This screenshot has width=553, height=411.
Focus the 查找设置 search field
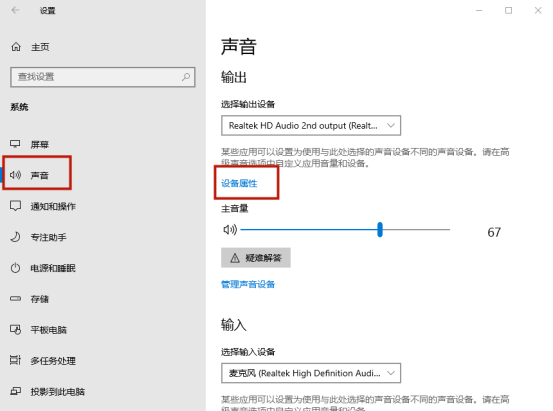[x=103, y=77]
